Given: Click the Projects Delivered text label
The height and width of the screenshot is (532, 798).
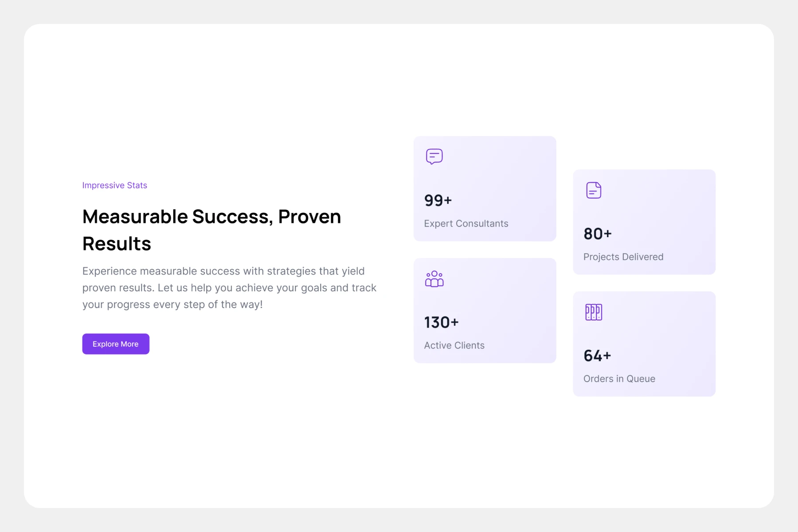Looking at the screenshot, I should tap(623, 257).
